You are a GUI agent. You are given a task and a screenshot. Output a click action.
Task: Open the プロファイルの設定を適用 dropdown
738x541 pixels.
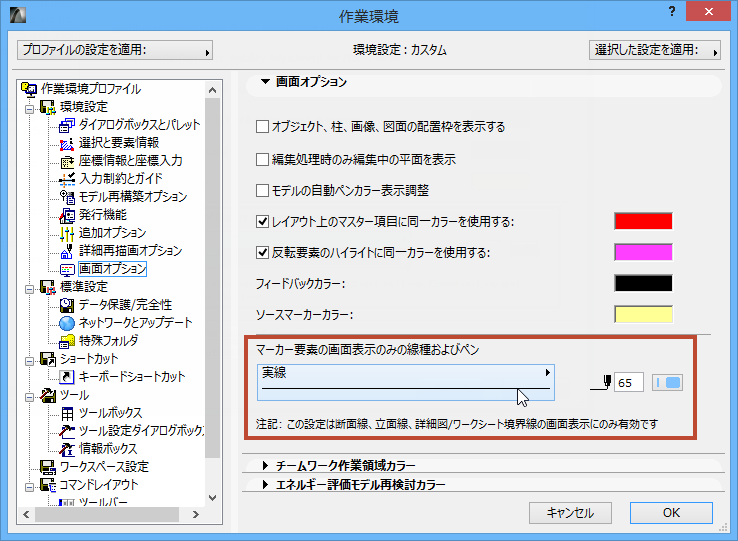tap(115, 50)
